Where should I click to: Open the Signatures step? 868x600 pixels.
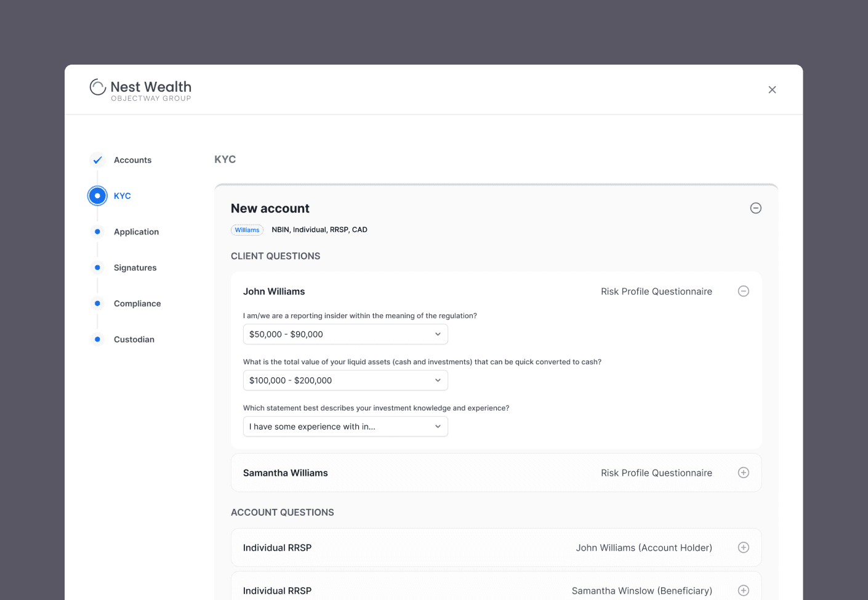coord(135,268)
